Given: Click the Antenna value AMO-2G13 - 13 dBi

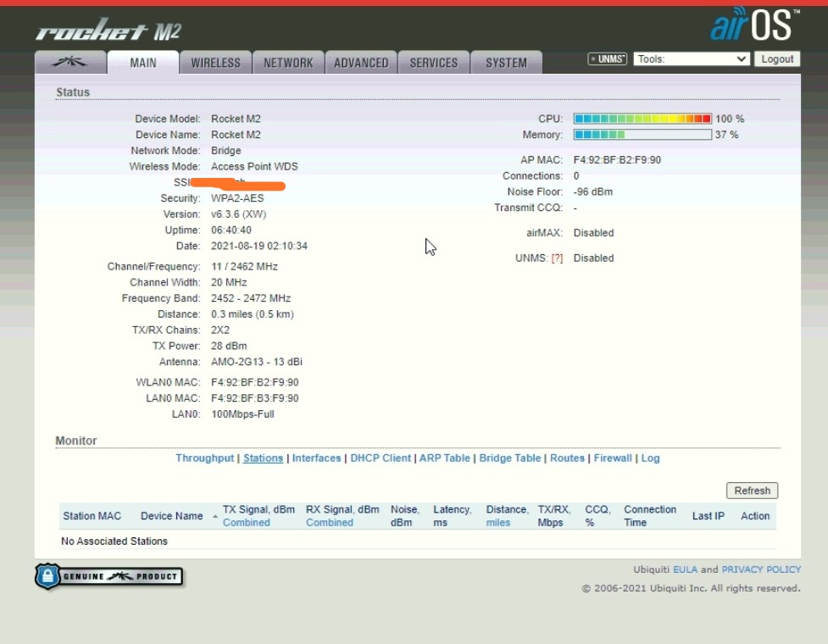Looking at the screenshot, I should click(x=257, y=362).
